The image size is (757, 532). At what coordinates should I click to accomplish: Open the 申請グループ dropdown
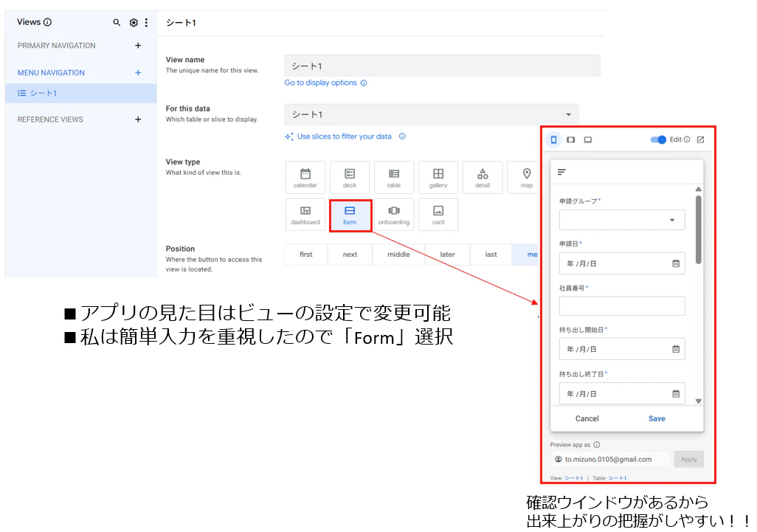click(x=622, y=220)
